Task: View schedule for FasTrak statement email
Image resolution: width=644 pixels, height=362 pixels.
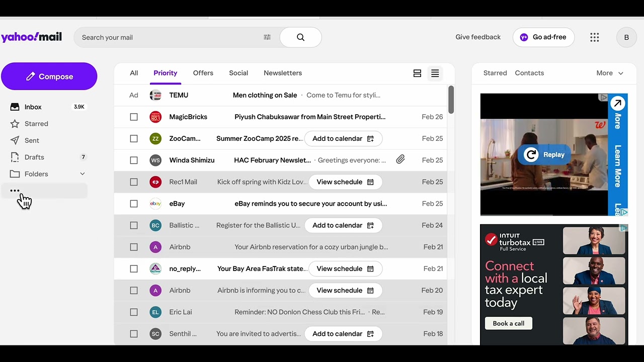Action: point(345,268)
